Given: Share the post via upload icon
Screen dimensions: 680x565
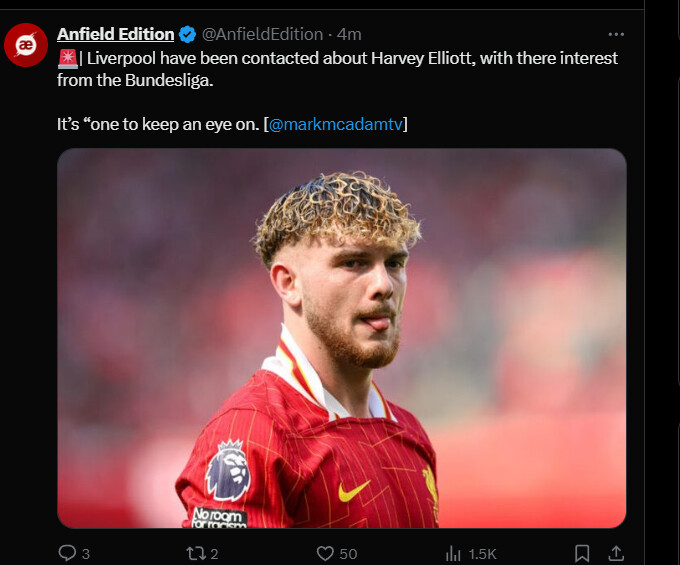Looking at the screenshot, I should [x=616, y=553].
